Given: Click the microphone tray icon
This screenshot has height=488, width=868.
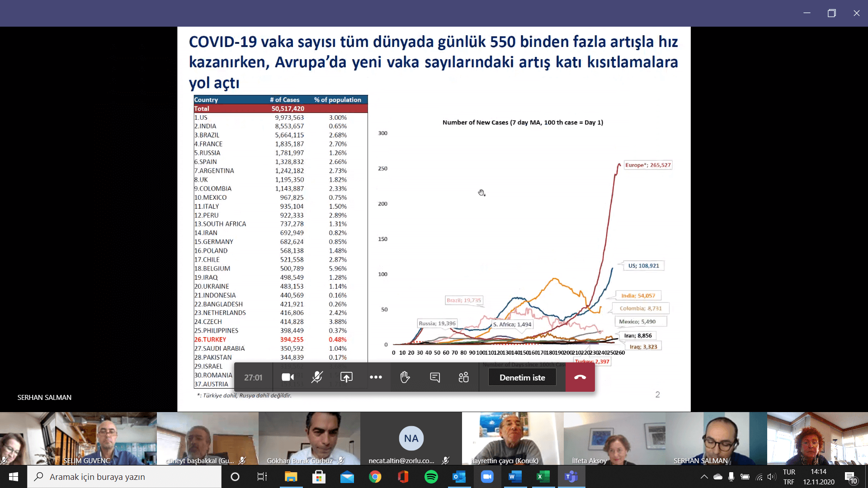Looking at the screenshot, I should [731, 477].
